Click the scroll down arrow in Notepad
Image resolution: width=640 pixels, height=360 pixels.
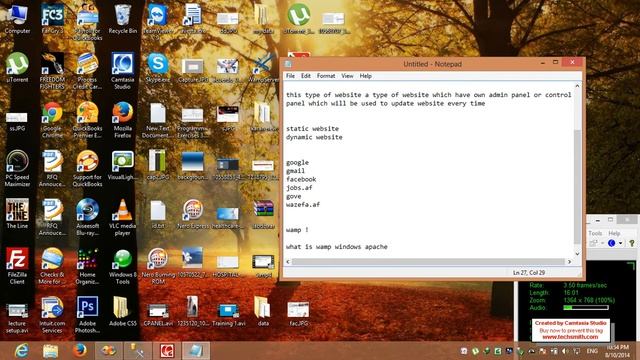coord(577,254)
